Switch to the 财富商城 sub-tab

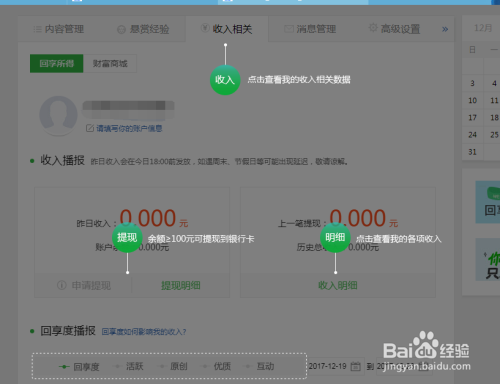click(110, 63)
